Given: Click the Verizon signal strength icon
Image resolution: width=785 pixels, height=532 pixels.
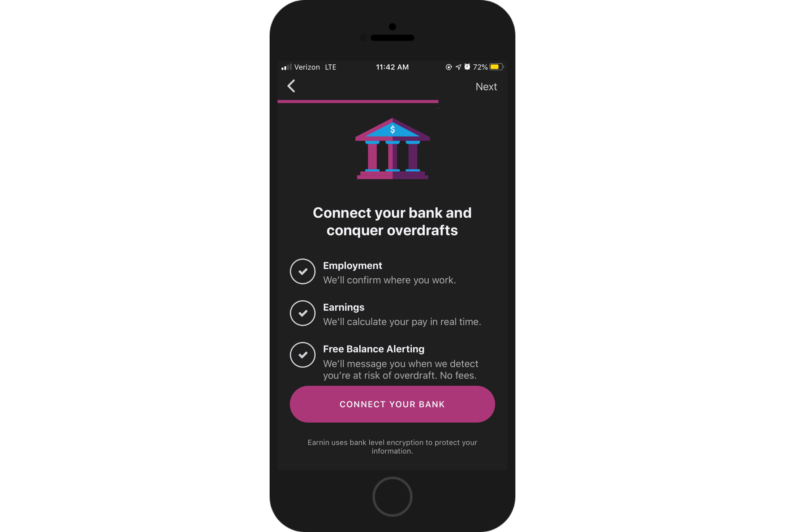Looking at the screenshot, I should [285, 66].
